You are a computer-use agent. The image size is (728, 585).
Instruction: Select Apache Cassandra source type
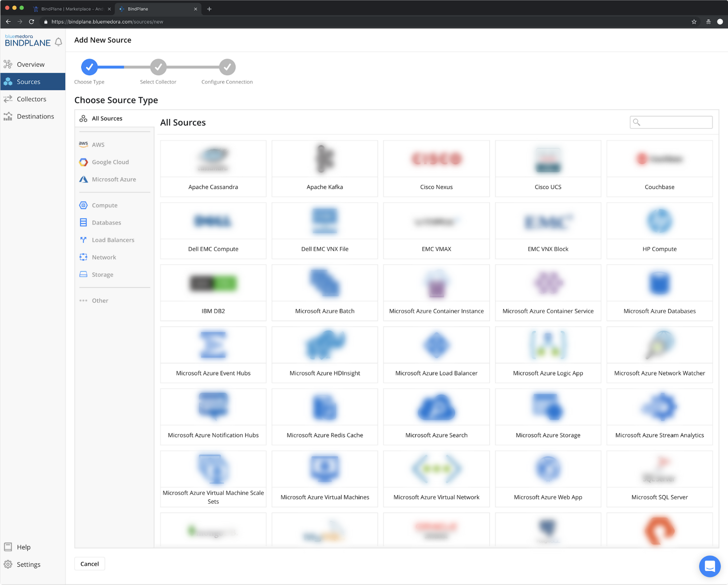(x=213, y=168)
